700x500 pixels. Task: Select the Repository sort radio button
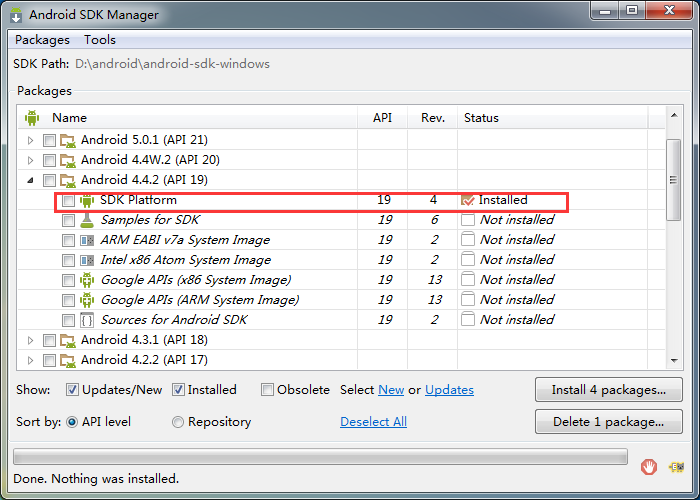(x=178, y=422)
